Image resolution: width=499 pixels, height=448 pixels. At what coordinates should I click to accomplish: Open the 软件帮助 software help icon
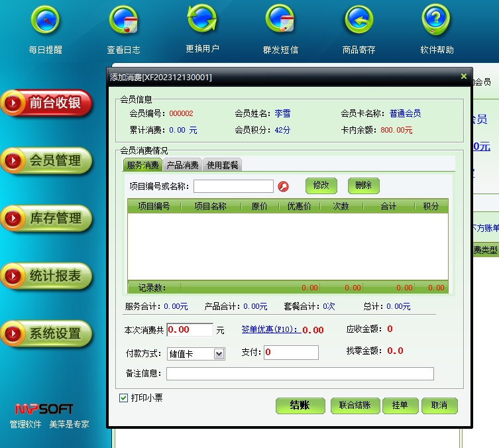(x=437, y=21)
